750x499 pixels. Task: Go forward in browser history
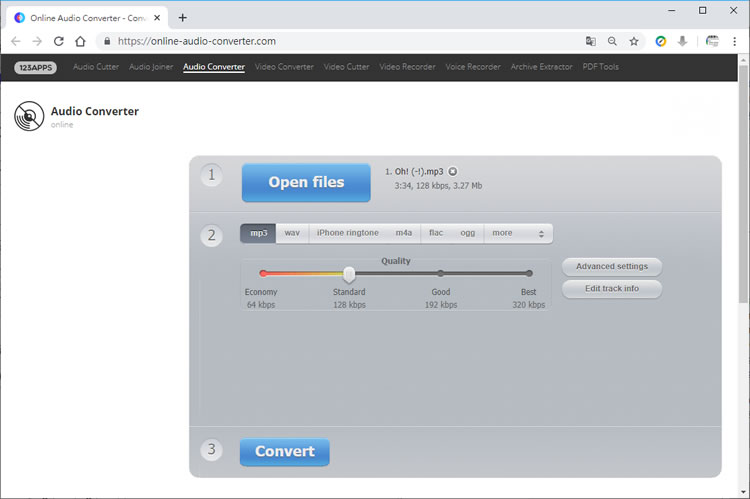37,41
